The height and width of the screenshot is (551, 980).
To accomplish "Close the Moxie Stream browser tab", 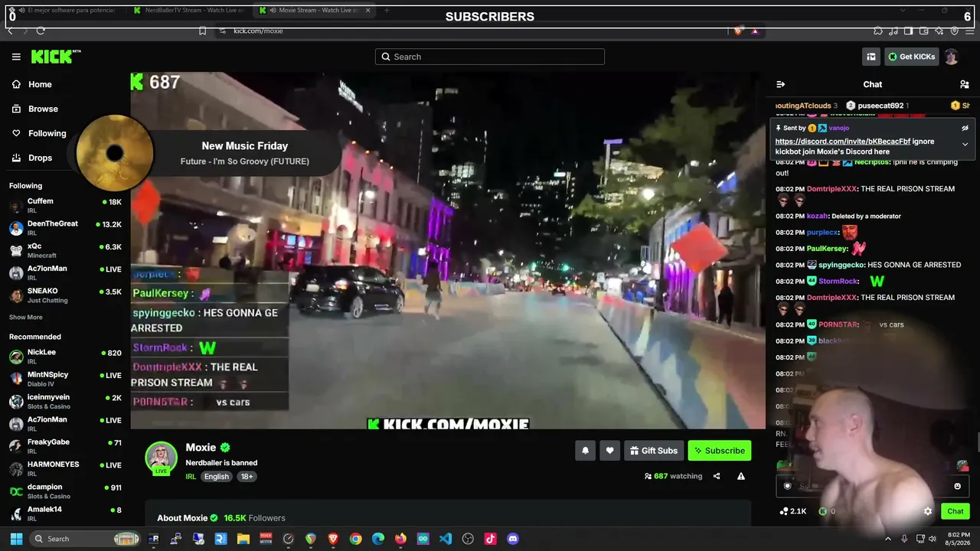I will click(368, 11).
